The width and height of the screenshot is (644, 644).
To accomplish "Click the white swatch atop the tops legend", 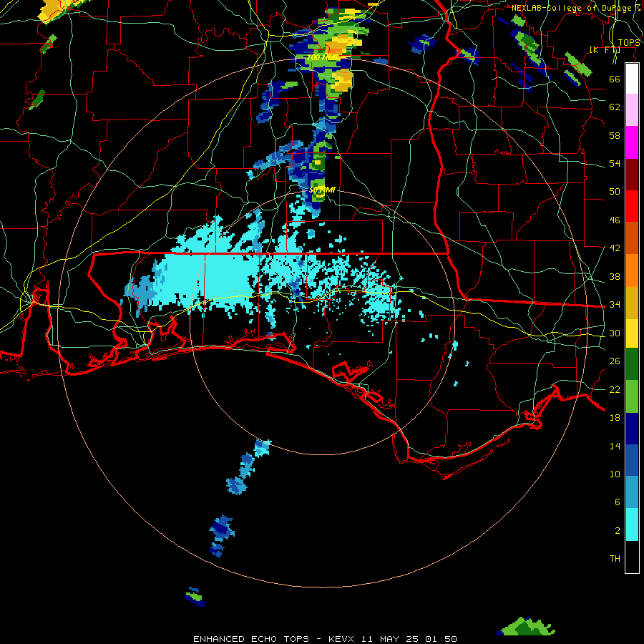I will (x=632, y=79).
